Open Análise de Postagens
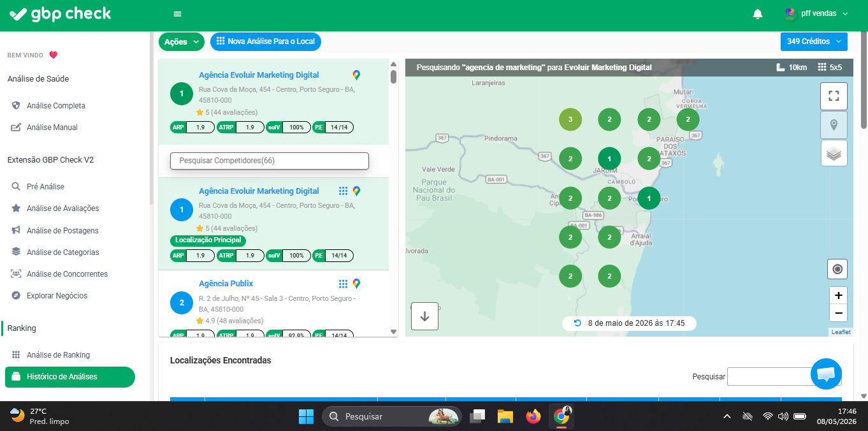868x431 pixels. (x=62, y=231)
